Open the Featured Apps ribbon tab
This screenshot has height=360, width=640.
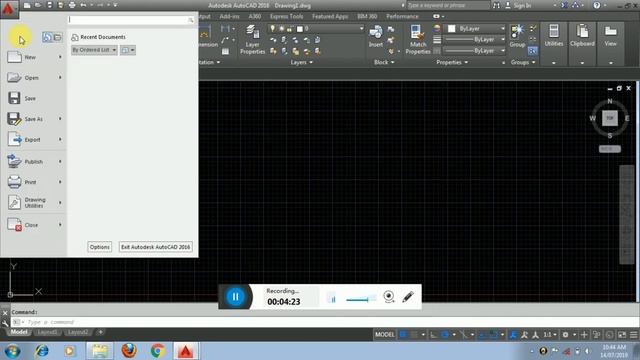click(330, 16)
